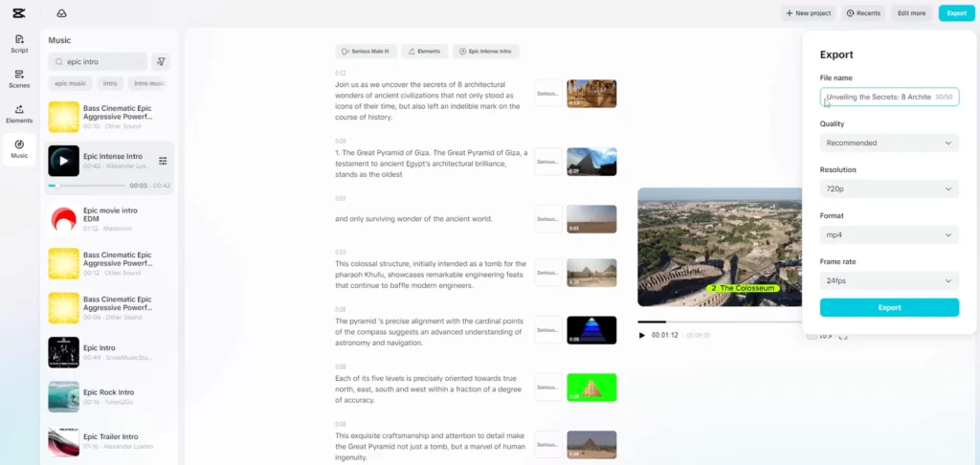Open the music filter icon beside search
The image size is (980, 465).
[161, 61]
